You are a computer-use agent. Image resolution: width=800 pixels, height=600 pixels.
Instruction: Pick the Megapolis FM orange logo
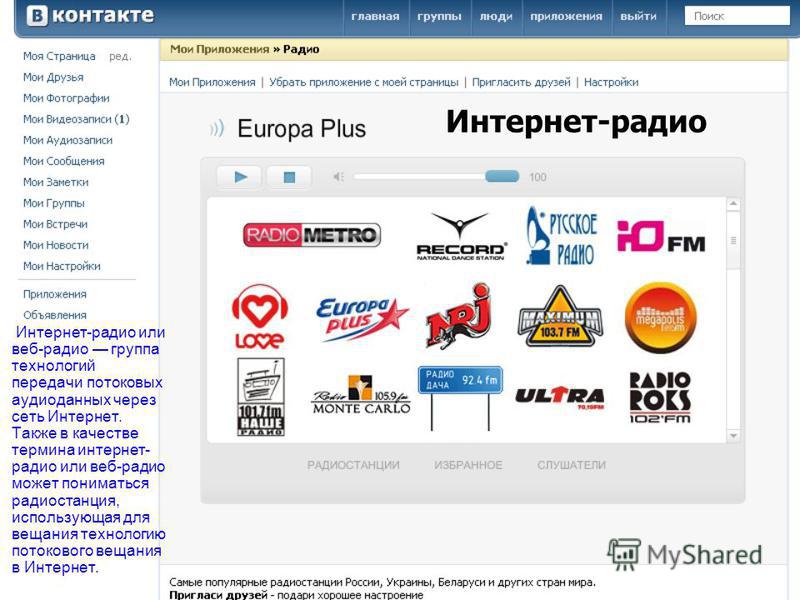pyautogui.click(x=660, y=318)
